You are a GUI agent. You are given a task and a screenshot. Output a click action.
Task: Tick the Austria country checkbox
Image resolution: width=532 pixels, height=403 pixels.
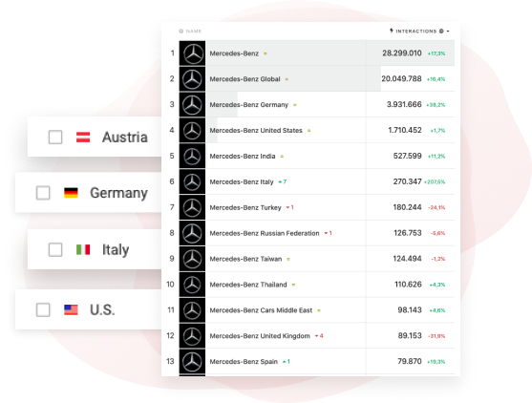pyautogui.click(x=55, y=138)
